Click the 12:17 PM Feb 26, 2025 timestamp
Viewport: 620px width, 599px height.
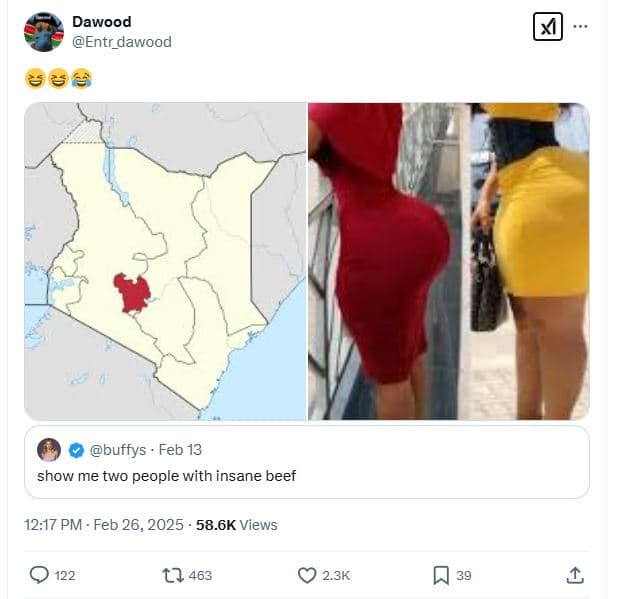pyautogui.click(x=104, y=525)
